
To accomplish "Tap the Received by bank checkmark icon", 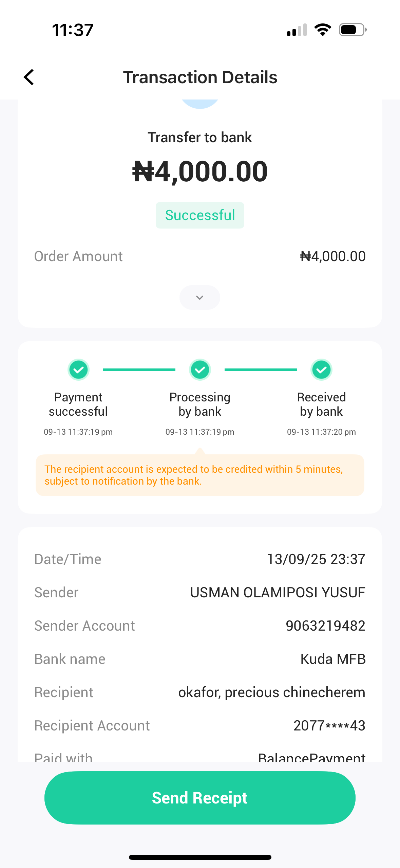I will coord(321,369).
